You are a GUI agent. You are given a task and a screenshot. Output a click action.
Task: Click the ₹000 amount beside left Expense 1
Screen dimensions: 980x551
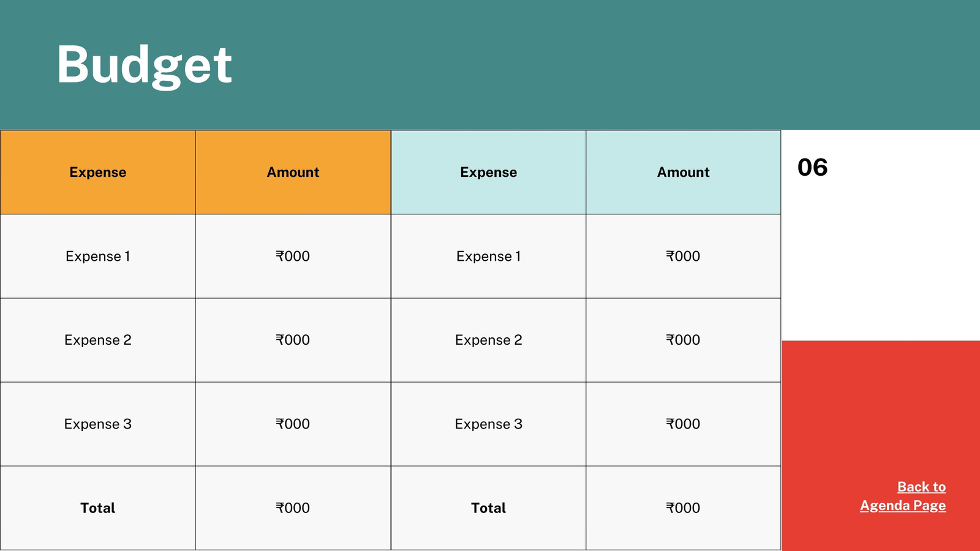click(x=293, y=257)
